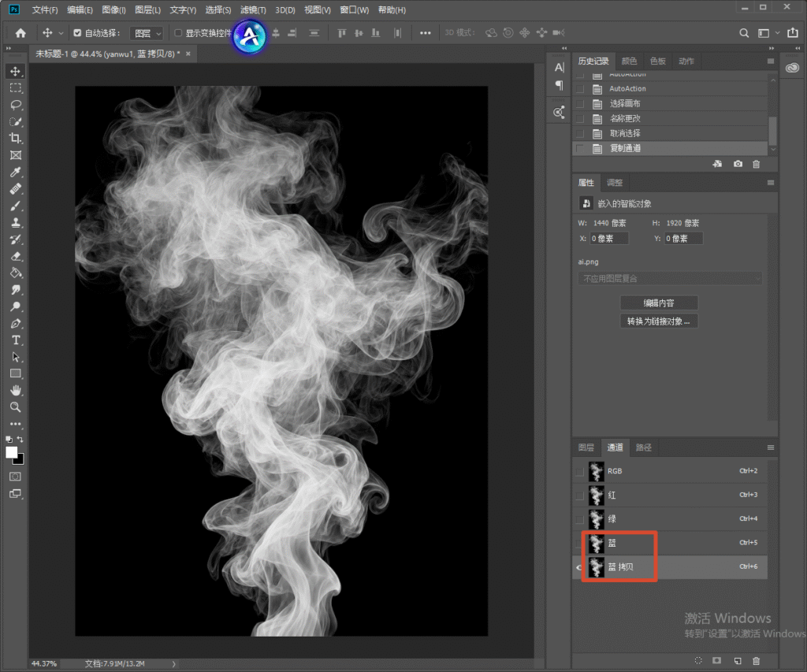This screenshot has width=807, height=672.
Task: Select the Healing Brush tool
Action: [16, 189]
